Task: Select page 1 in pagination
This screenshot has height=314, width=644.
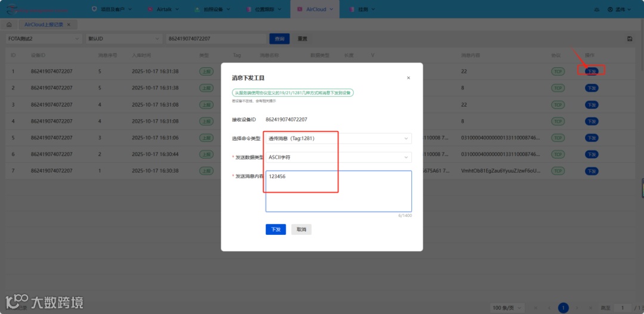Action: click(x=563, y=308)
